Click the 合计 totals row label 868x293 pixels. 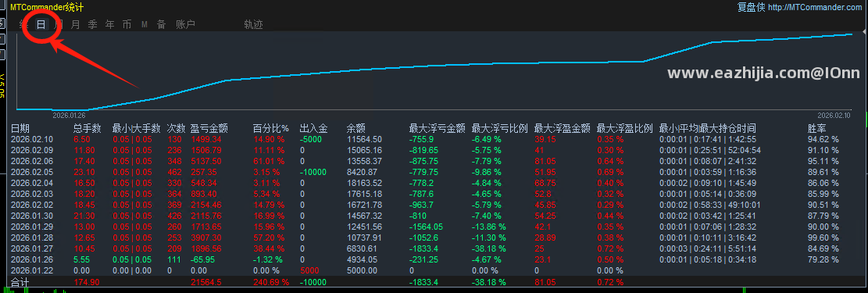(20, 283)
